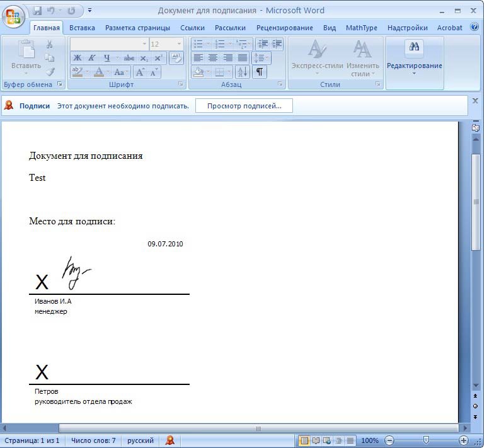Click русский language indicator

point(140,440)
